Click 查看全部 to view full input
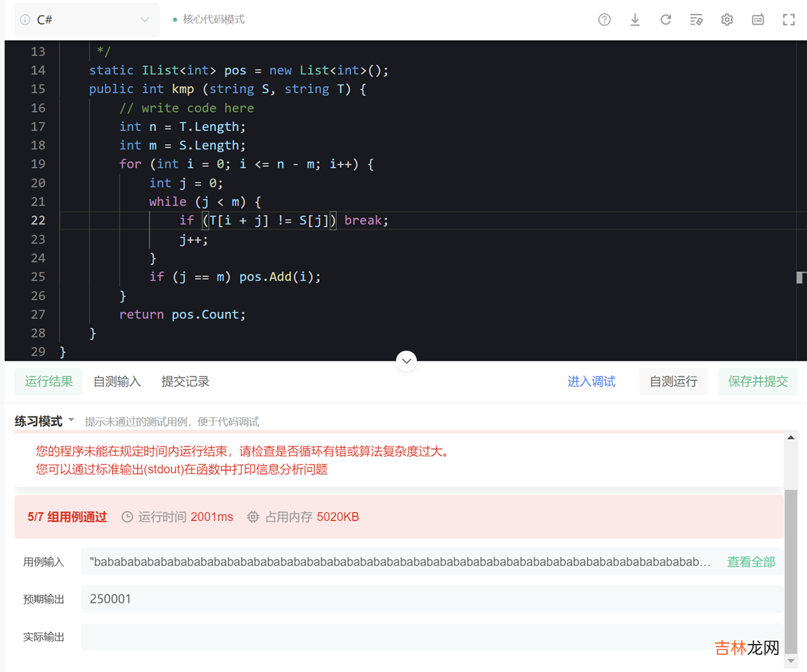 [751, 562]
